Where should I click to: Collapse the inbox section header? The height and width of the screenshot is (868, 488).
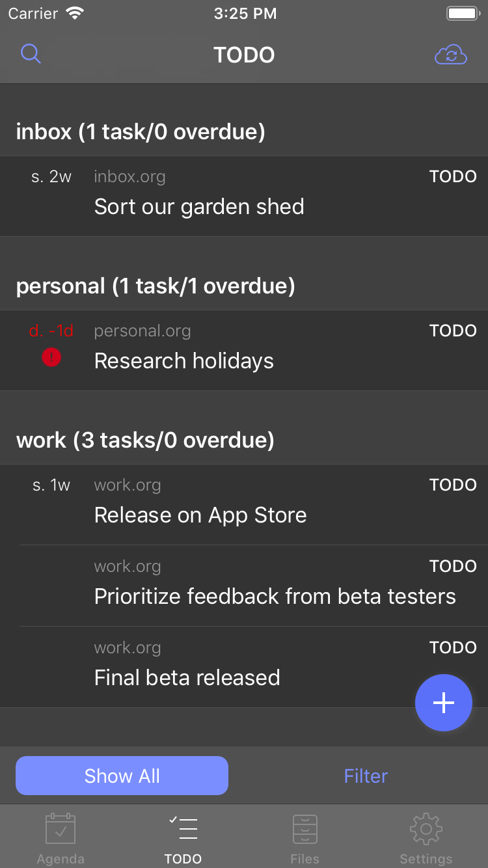(244, 131)
